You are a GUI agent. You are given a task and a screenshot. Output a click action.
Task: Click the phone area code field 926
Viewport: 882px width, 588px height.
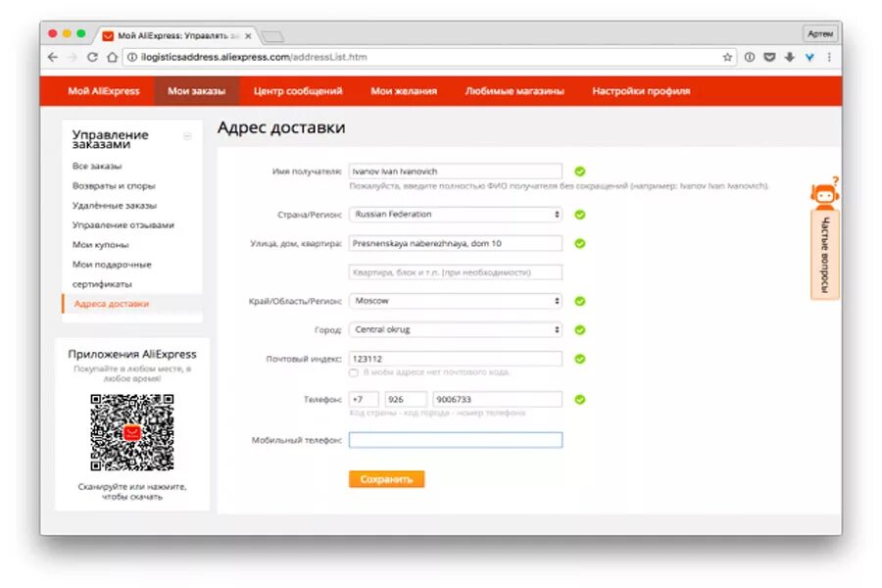point(406,400)
